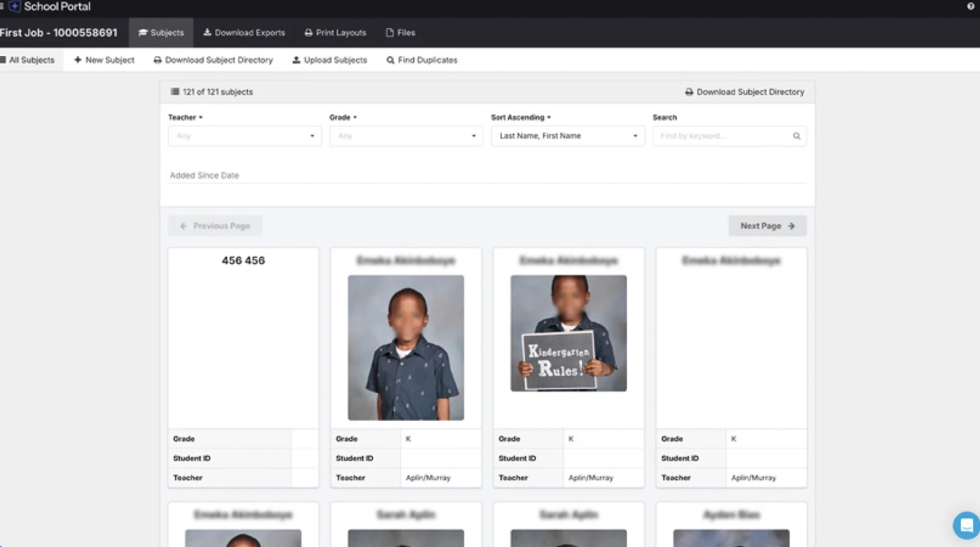Open the Print Layouts tab
This screenshot has width=980, height=547.
click(335, 33)
